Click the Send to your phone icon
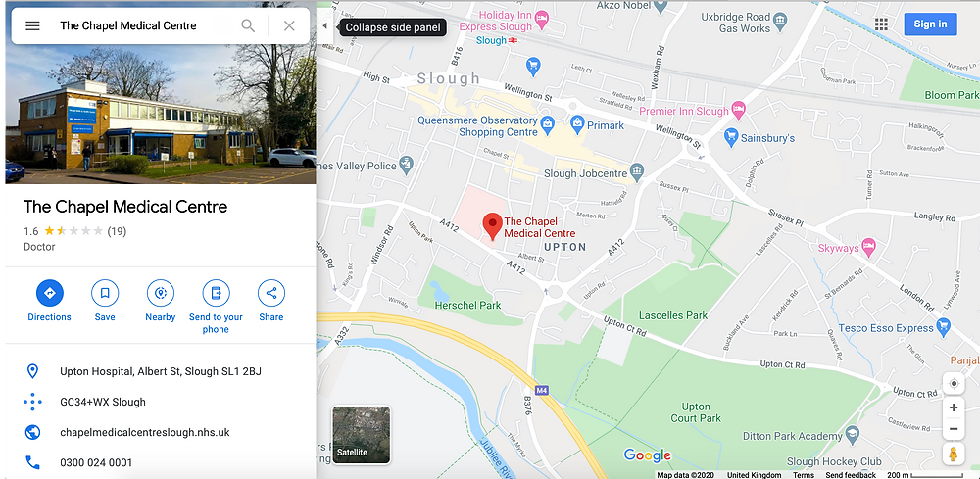The image size is (980, 479). pyautogui.click(x=216, y=293)
